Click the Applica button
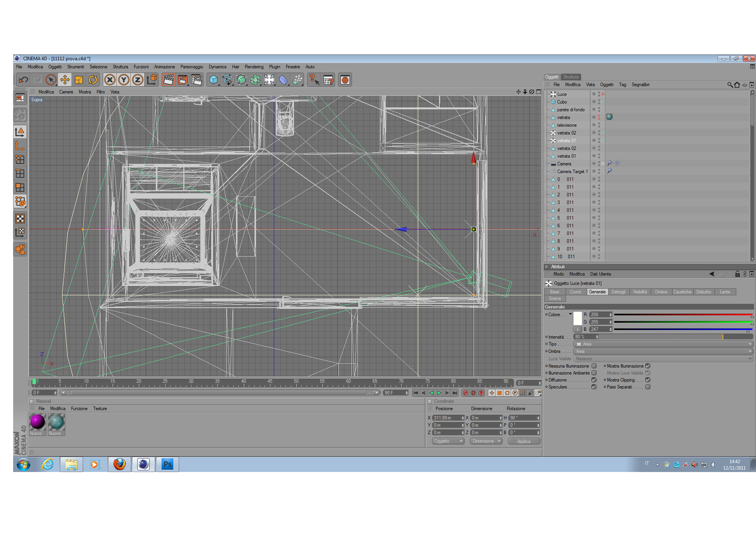The height and width of the screenshot is (534, 756). (x=523, y=442)
